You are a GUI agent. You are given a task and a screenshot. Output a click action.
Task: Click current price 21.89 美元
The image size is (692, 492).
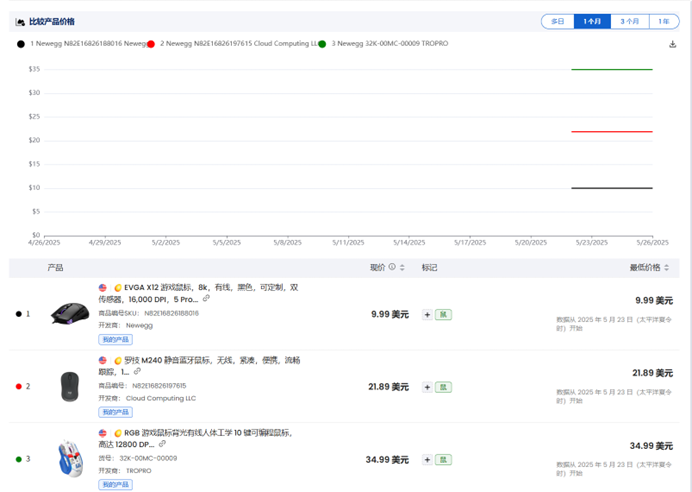click(388, 387)
